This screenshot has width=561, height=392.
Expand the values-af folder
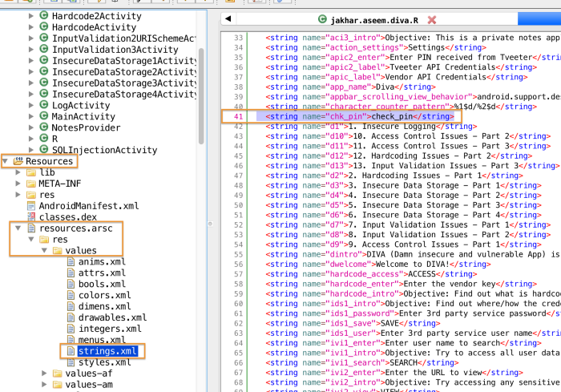tap(44, 374)
